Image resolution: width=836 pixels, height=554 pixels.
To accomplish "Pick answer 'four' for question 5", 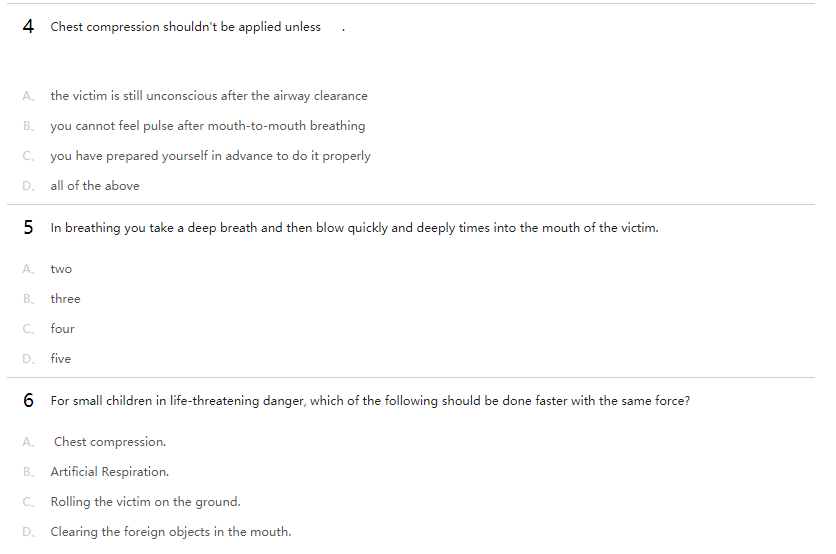I will pos(62,329).
